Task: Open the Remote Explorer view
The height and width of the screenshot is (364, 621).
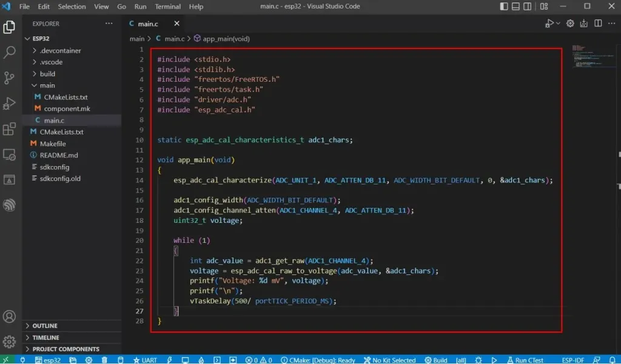Action: tap(9, 154)
